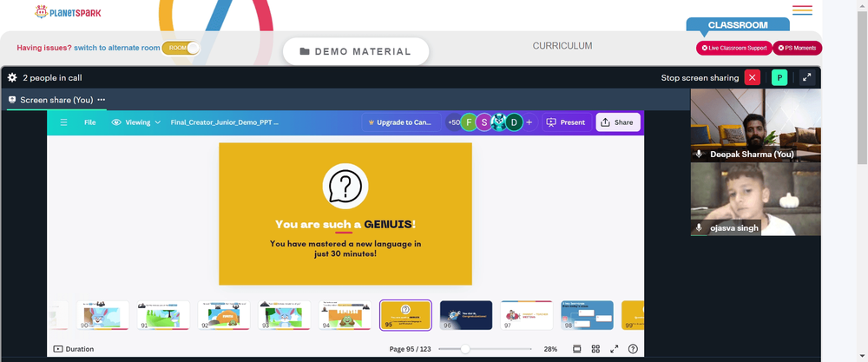Screen dimensions: 868x362
Task: Open slide thumbnail 96
Action: [466, 315]
